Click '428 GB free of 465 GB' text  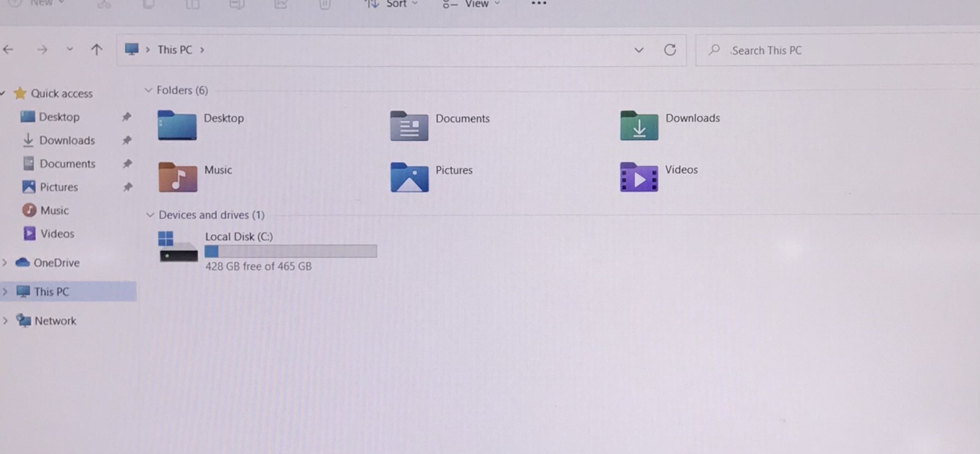pos(258,266)
